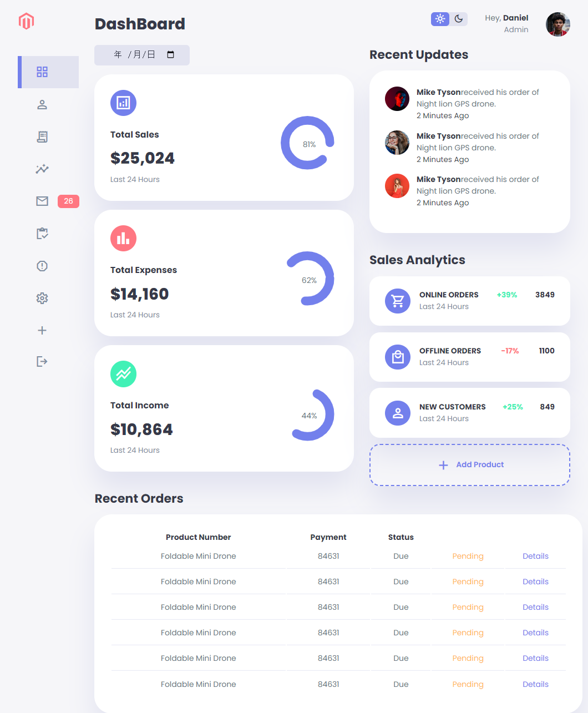Click the date input field

point(142,55)
